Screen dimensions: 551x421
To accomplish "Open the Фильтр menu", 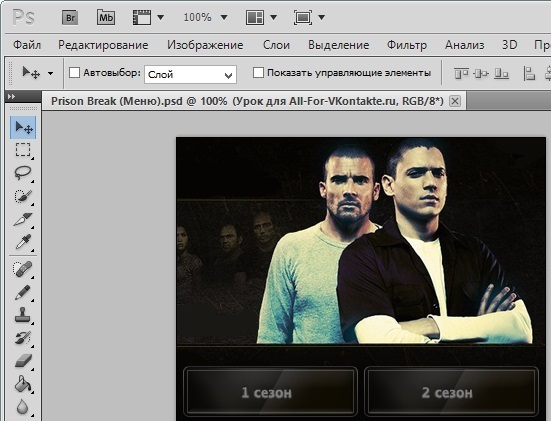I will pos(407,45).
